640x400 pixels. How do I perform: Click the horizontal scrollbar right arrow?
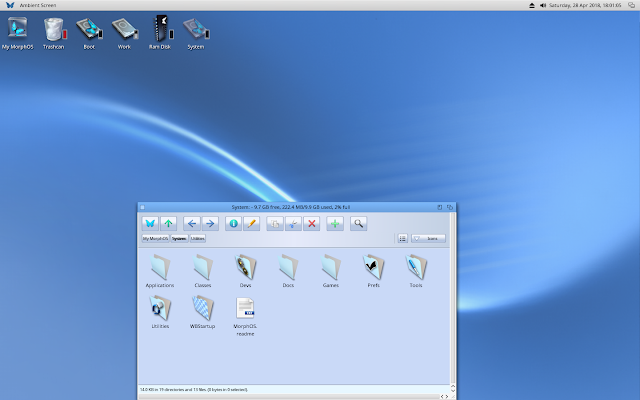tap(447, 397)
